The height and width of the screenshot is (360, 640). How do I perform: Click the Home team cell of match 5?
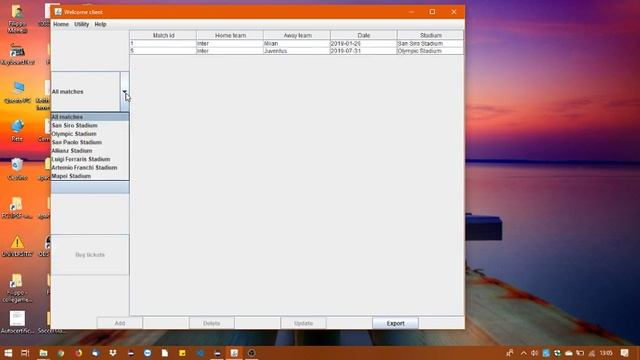coord(230,51)
